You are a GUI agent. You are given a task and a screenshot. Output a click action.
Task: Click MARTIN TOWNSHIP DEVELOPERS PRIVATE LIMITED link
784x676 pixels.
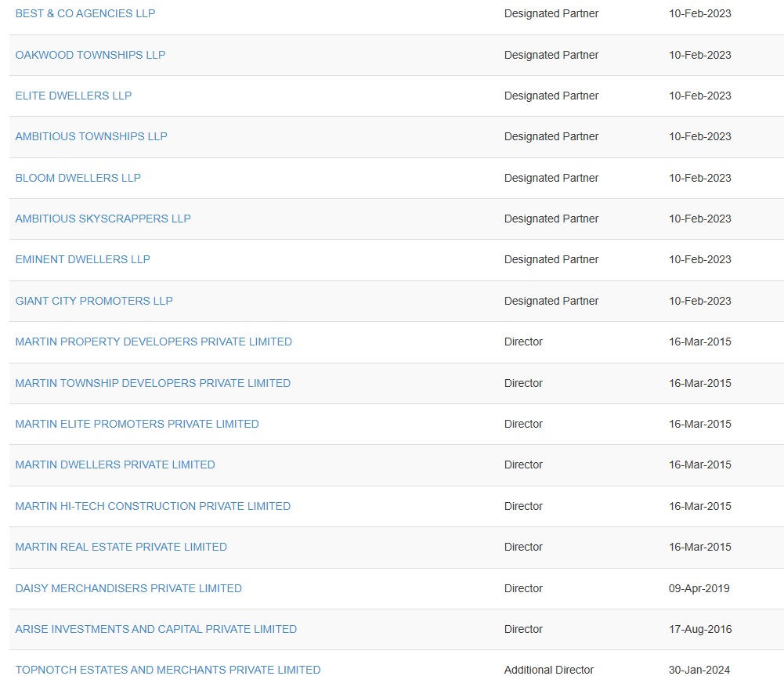[153, 383]
